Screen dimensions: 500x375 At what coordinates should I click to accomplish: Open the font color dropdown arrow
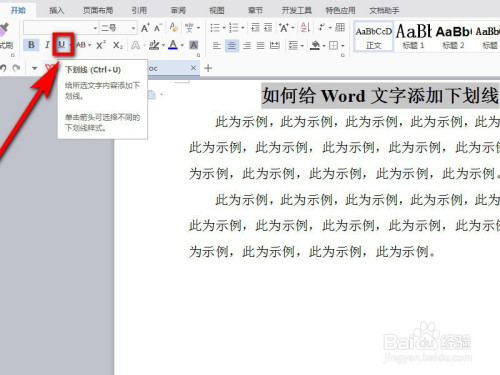click(x=182, y=45)
